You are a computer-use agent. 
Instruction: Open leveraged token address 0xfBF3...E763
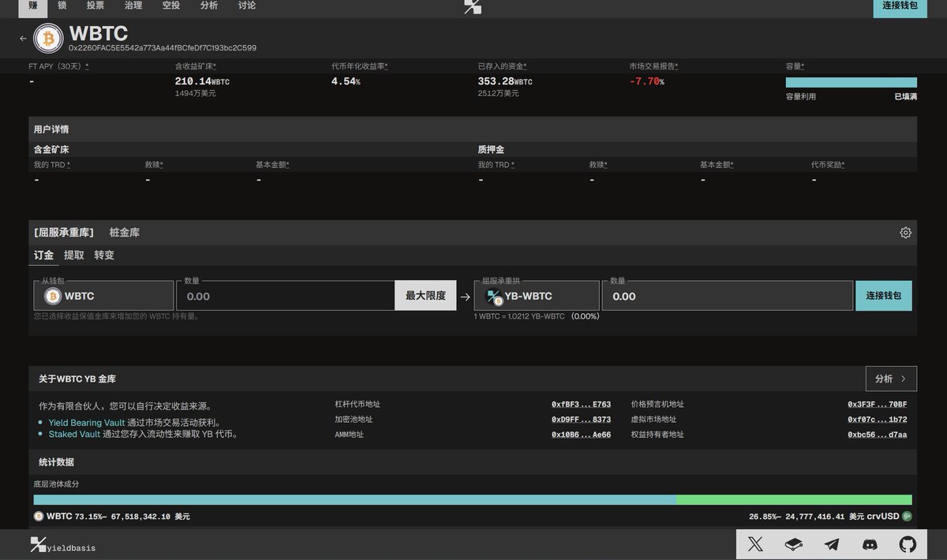581,405
